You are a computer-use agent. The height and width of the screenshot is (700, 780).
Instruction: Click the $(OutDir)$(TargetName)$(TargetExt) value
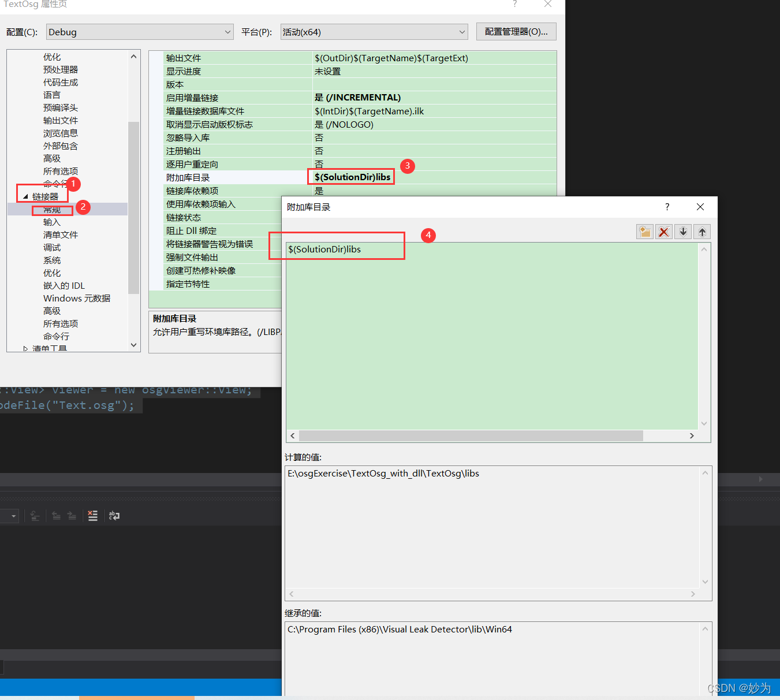(391, 58)
